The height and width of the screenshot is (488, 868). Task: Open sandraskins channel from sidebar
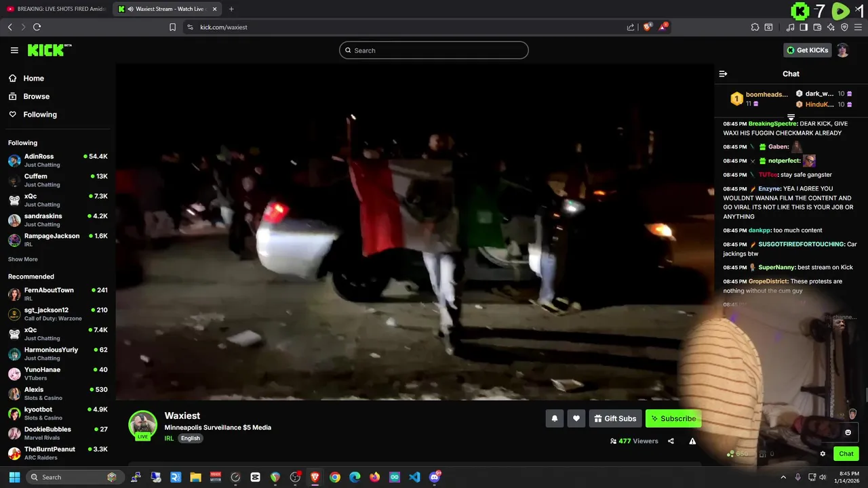[x=58, y=220]
